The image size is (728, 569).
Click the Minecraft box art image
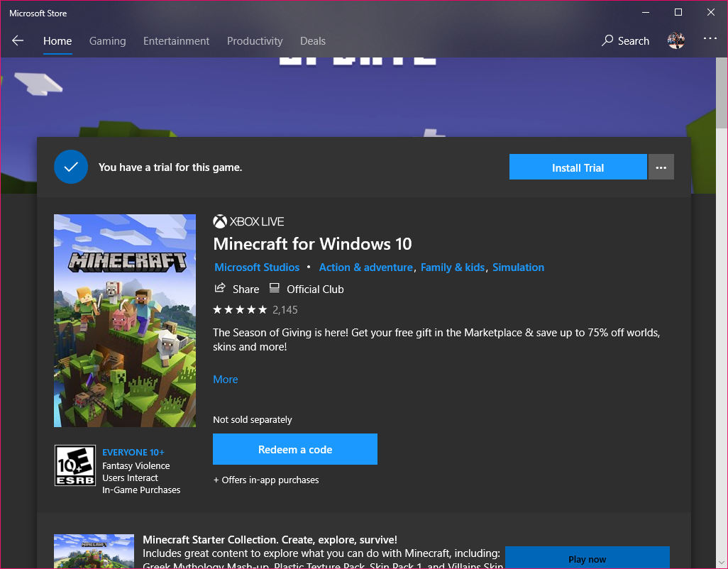coord(125,321)
